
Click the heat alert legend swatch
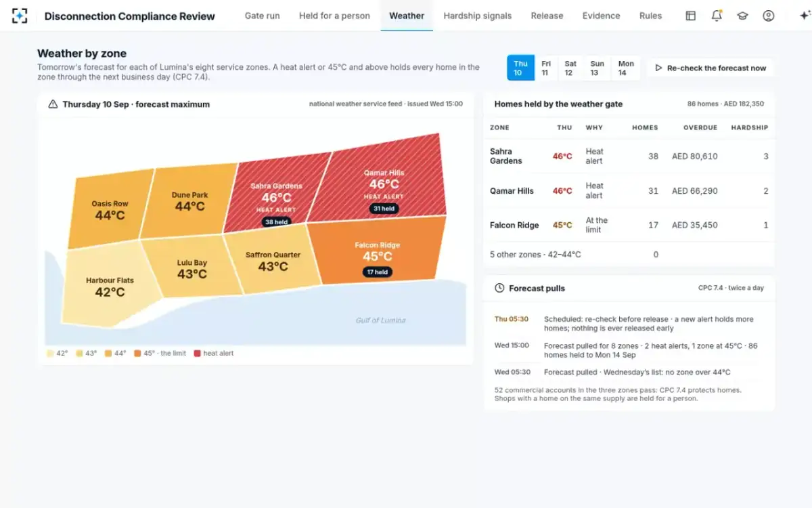[198, 353]
